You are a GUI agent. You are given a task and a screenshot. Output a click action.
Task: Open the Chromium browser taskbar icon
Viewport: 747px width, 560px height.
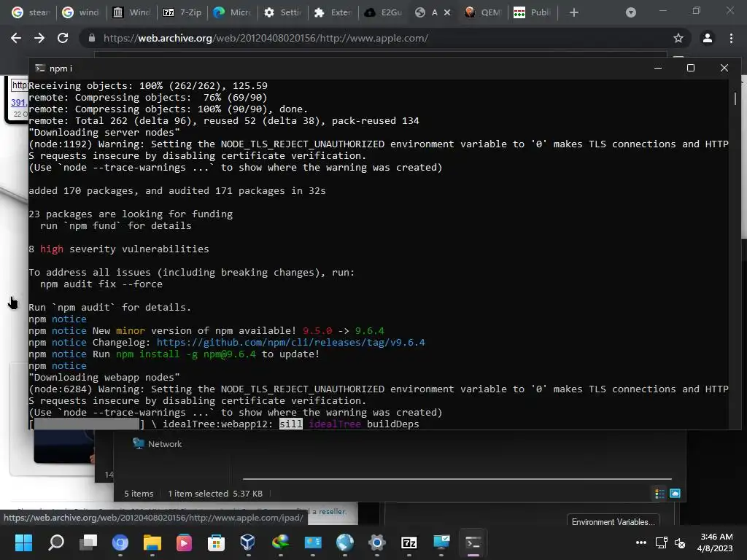(x=120, y=542)
